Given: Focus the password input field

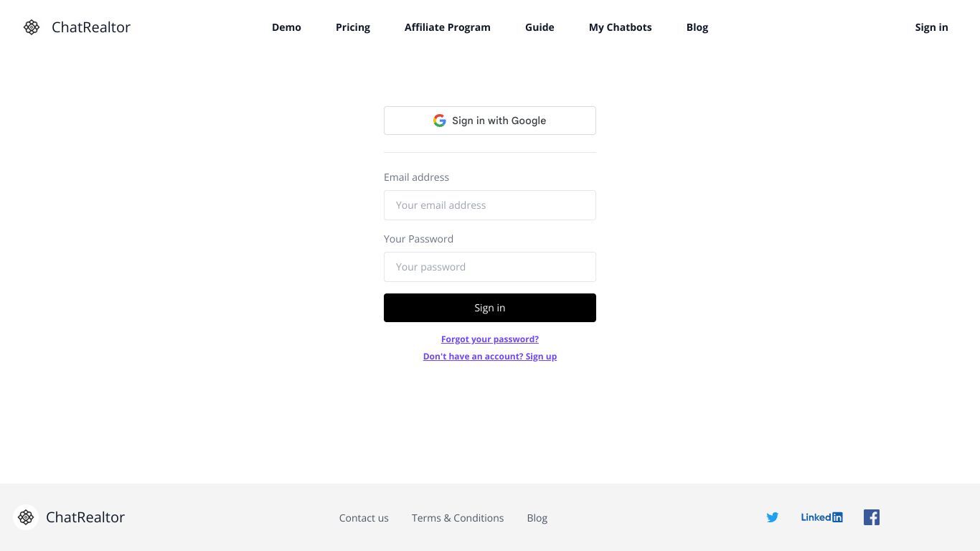Looking at the screenshot, I should pos(490,267).
